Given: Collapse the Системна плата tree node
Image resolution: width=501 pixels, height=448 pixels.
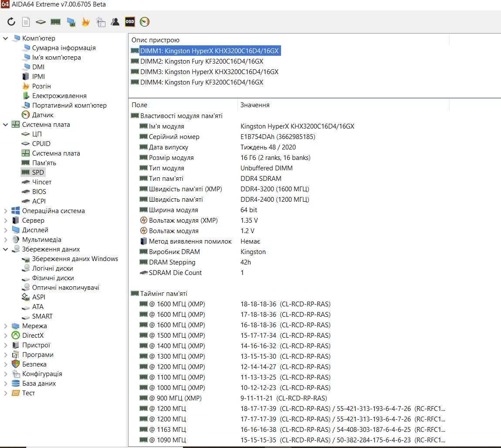Looking at the screenshot, I should [x=5, y=125].
